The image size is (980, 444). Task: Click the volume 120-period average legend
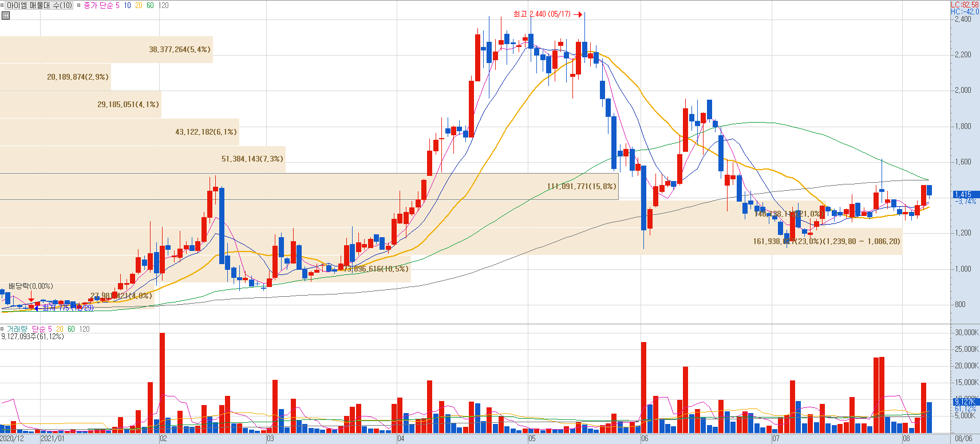[85, 329]
